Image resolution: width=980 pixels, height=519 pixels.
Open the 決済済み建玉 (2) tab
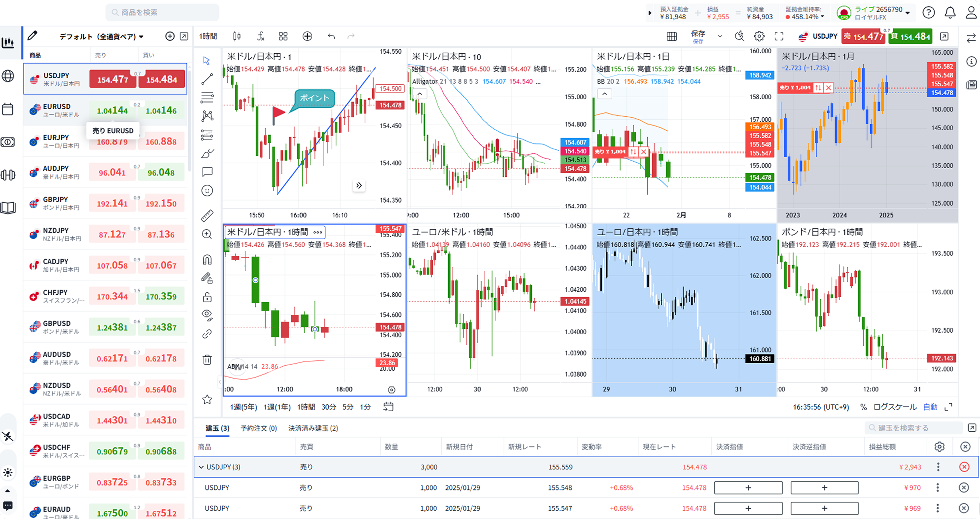[313, 428]
